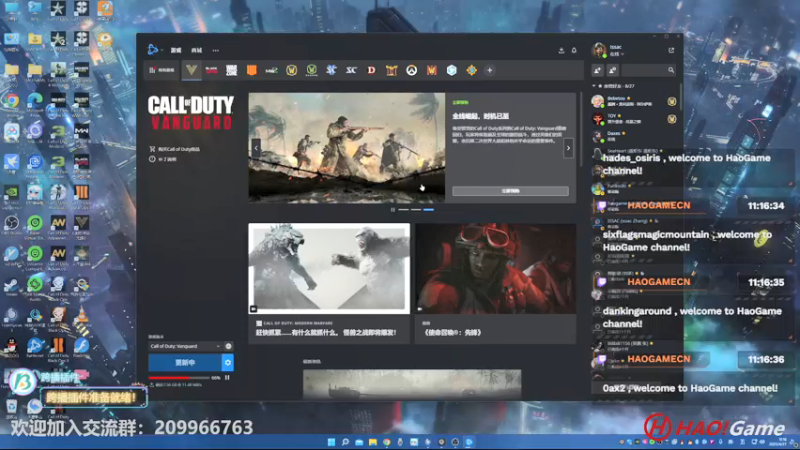Go to the previous hero banner slide
The height and width of the screenshot is (450, 800).
[256, 148]
